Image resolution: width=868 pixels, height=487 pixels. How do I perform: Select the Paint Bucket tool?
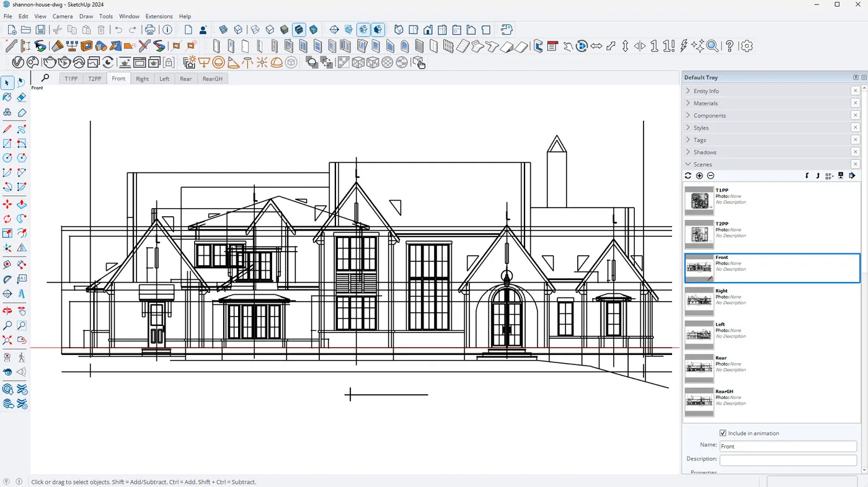(x=7, y=97)
